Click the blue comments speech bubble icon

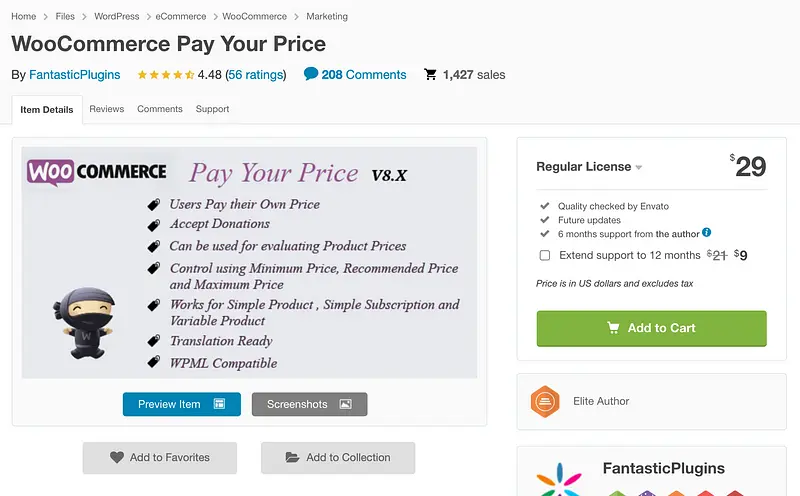click(311, 74)
